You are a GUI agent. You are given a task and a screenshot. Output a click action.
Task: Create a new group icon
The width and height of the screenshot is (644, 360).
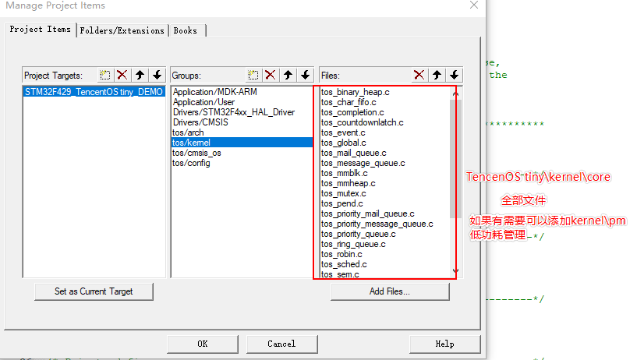coord(253,75)
